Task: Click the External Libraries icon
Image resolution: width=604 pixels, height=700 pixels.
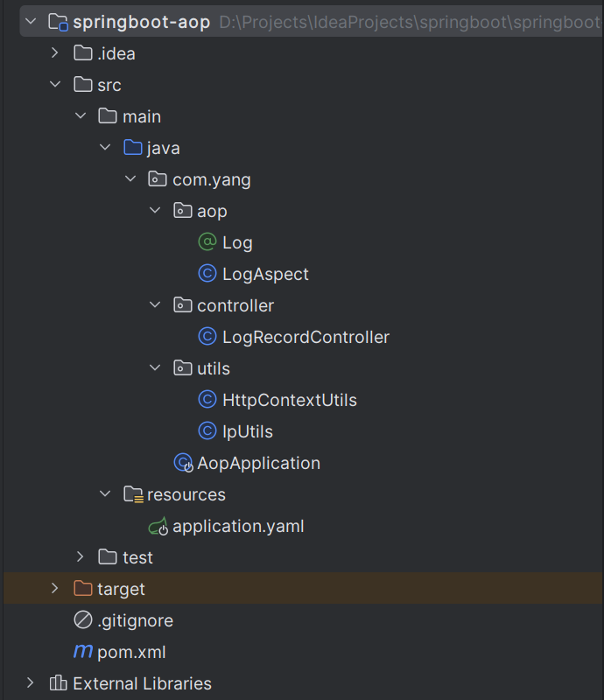Action: [x=59, y=683]
